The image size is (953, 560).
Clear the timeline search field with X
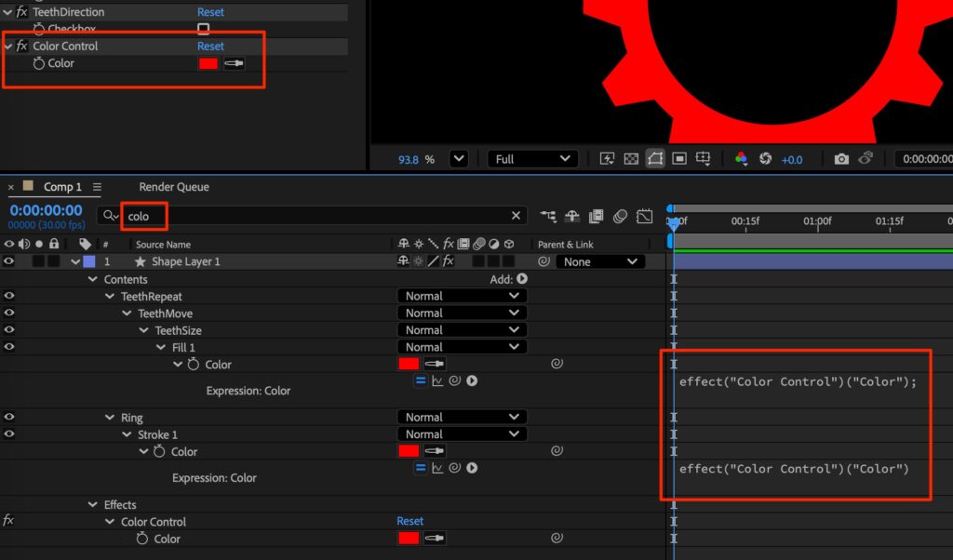pyautogui.click(x=517, y=216)
